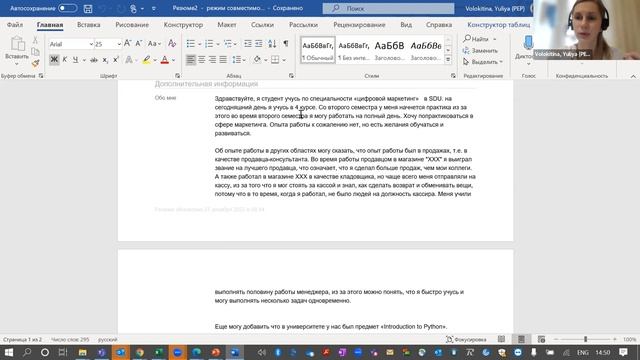Align text left
This screenshot has height=360, width=640.
tap(191, 60)
